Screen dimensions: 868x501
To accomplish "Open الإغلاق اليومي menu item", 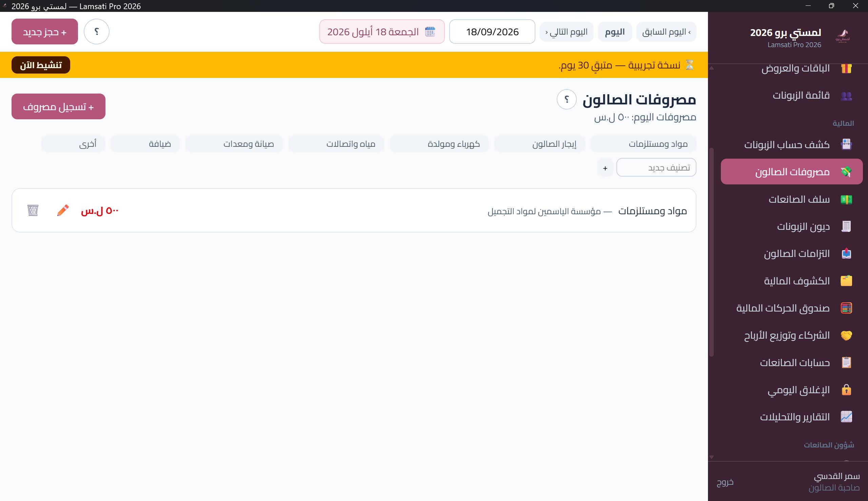I will (x=792, y=390).
